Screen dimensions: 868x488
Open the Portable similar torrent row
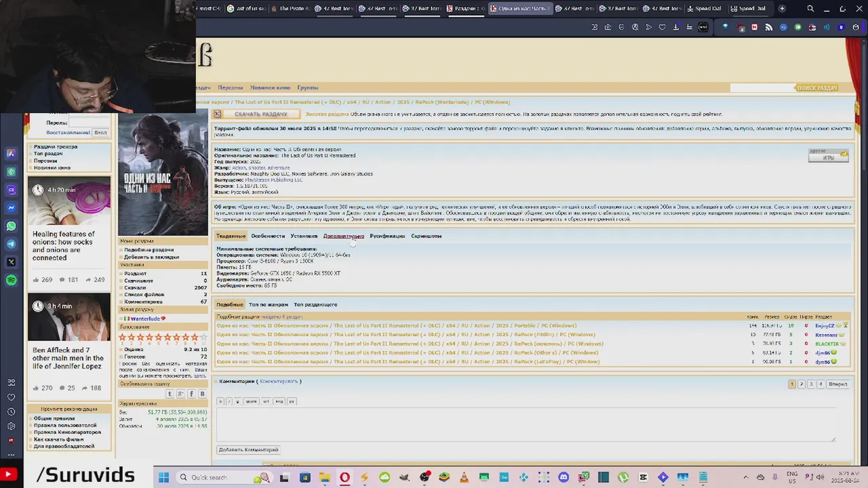coord(396,325)
